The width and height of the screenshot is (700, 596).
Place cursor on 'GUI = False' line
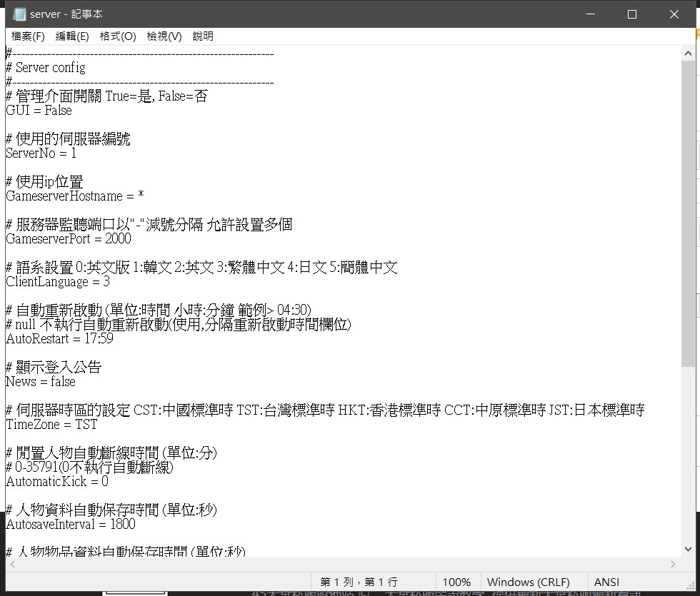[x=39, y=110]
